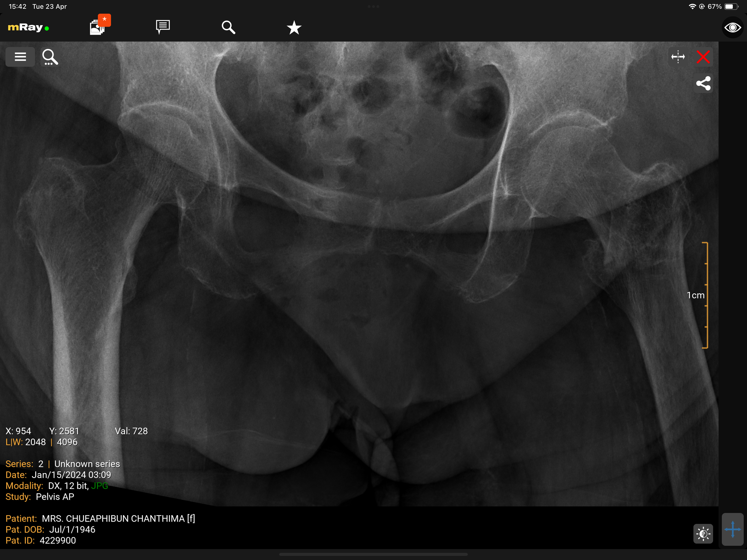Share the image via share icon

point(703,83)
